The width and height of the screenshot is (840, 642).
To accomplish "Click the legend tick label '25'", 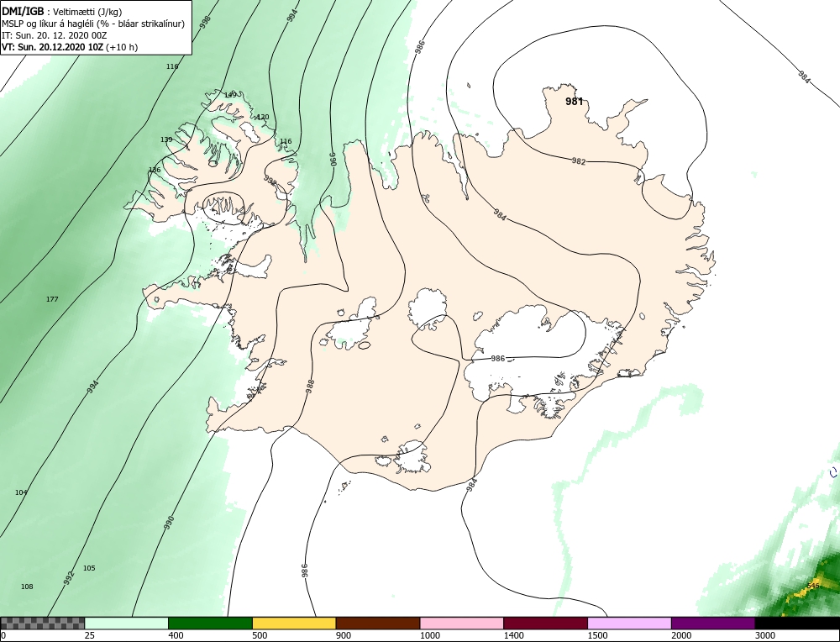I will coord(90,635).
